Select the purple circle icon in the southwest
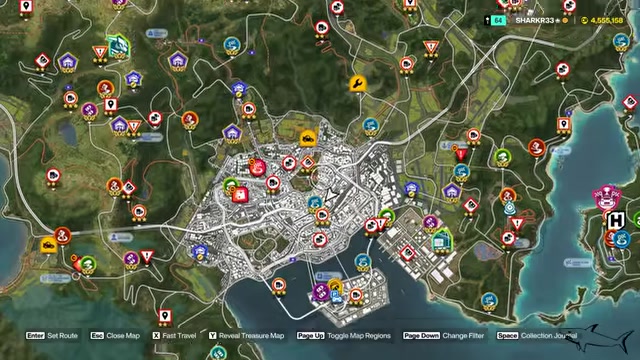This screenshot has width=640, height=360. 131,259
